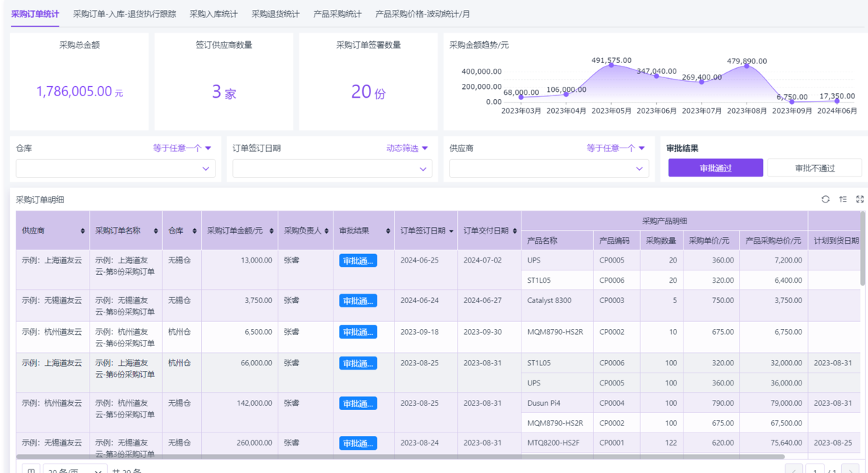Open 订单签订日期 动态筛选 dropdown
Viewport: 868px width, 473px height.
point(407,148)
